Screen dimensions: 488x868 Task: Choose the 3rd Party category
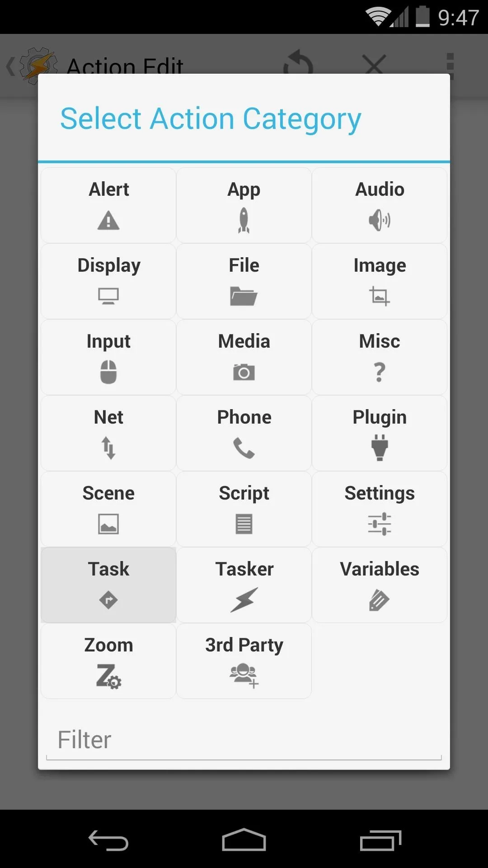244,661
